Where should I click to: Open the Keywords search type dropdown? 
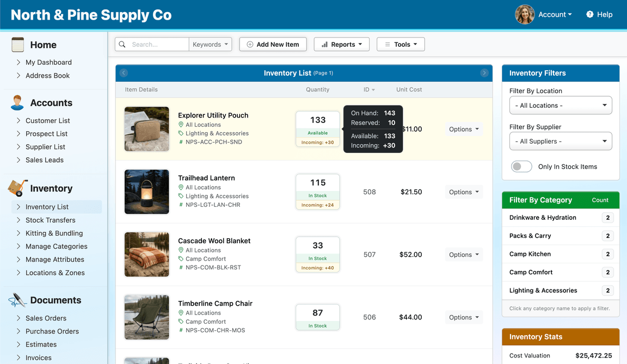click(210, 45)
